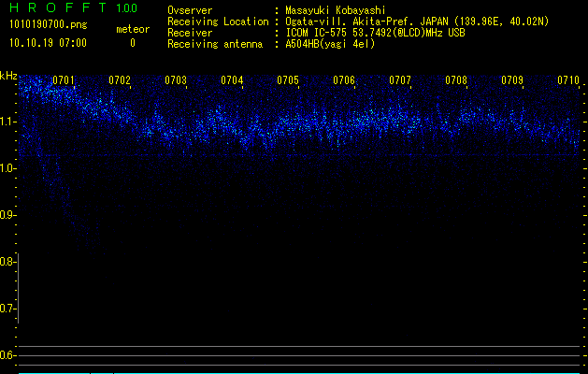This screenshot has width=588, height=374.
Task: Click the 0706 time marker
Action: pyautogui.click(x=344, y=80)
